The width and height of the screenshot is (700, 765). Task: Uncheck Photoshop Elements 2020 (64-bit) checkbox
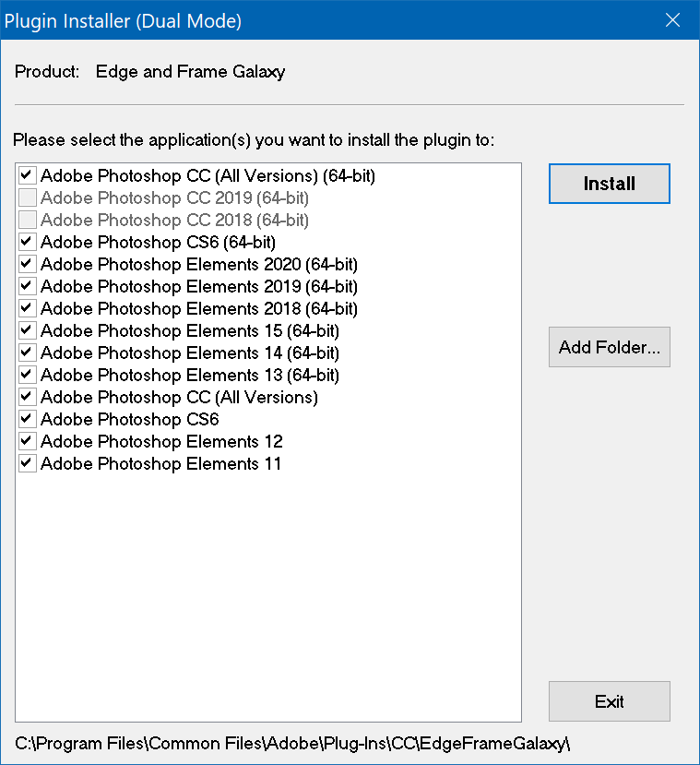click(28, 264)
